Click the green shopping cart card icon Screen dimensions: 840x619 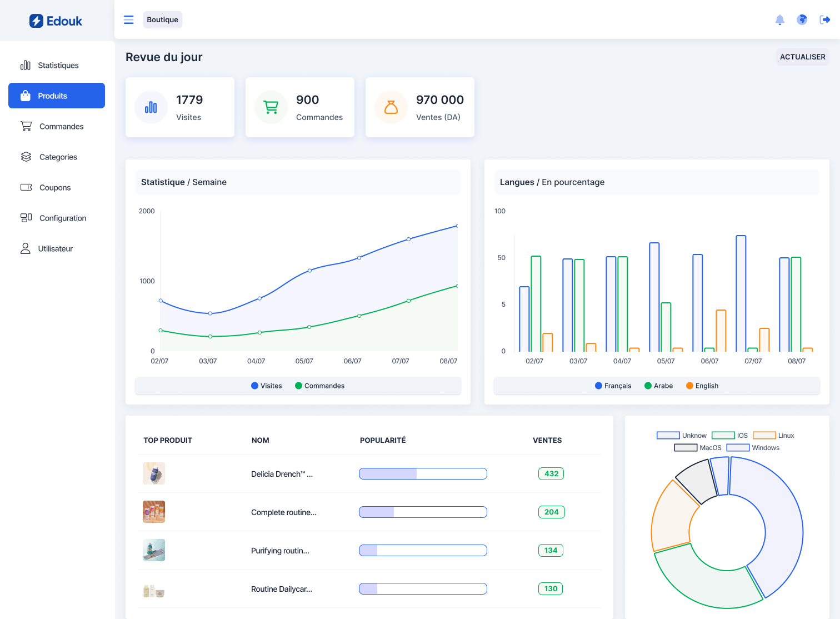[x=271, y=107]
